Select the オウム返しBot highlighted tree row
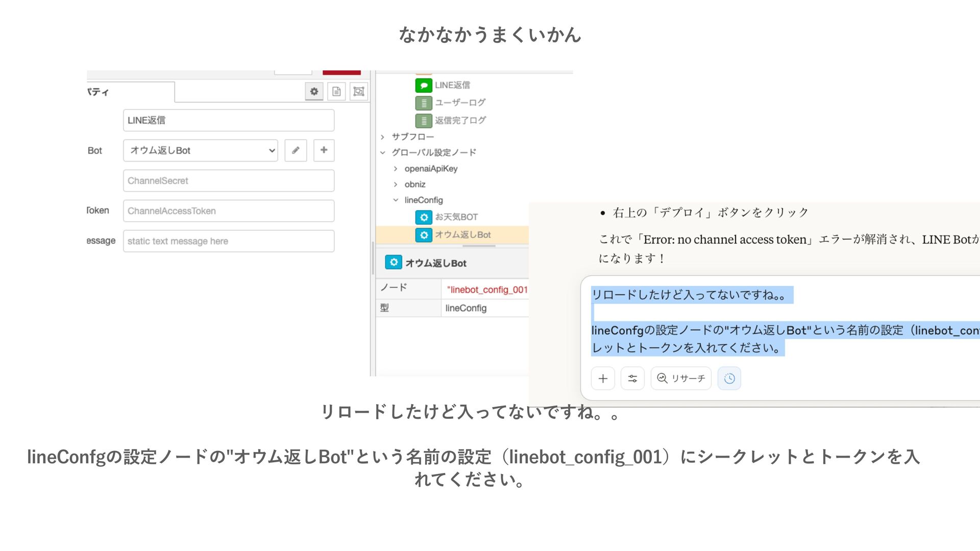 click(x=452, y=235)
